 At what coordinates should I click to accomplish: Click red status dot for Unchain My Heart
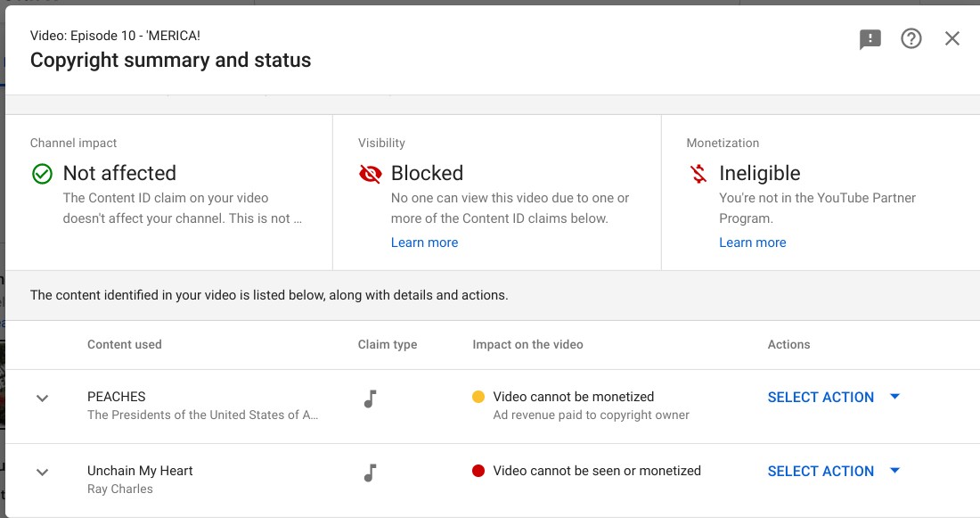[478, 471]
